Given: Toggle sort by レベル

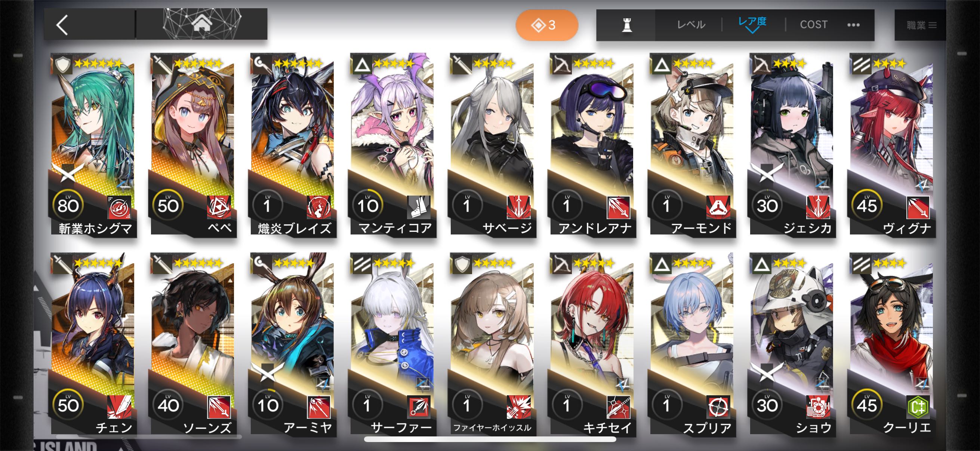Looking at the screenshot, I should click(x=691, y=25).
